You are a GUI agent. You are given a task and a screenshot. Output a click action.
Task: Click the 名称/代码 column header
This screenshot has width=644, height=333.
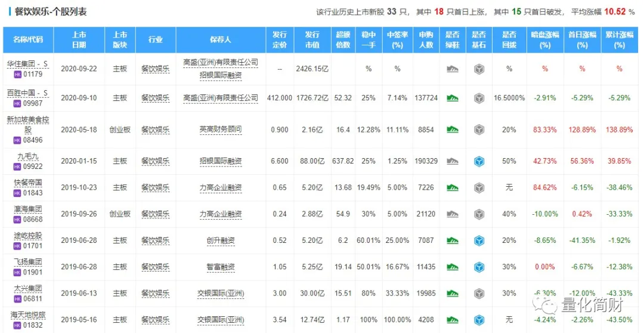pyautogui.click(x=28, y=40)
